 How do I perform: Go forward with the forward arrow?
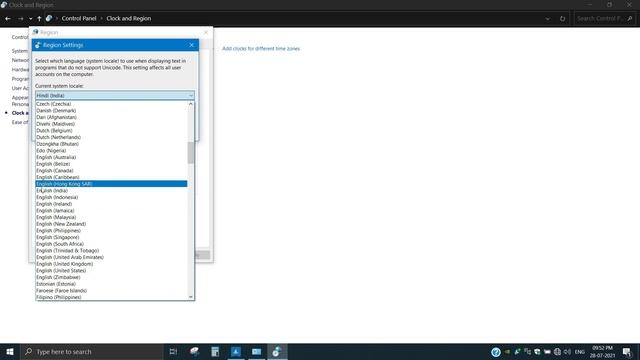pos(20,18)
